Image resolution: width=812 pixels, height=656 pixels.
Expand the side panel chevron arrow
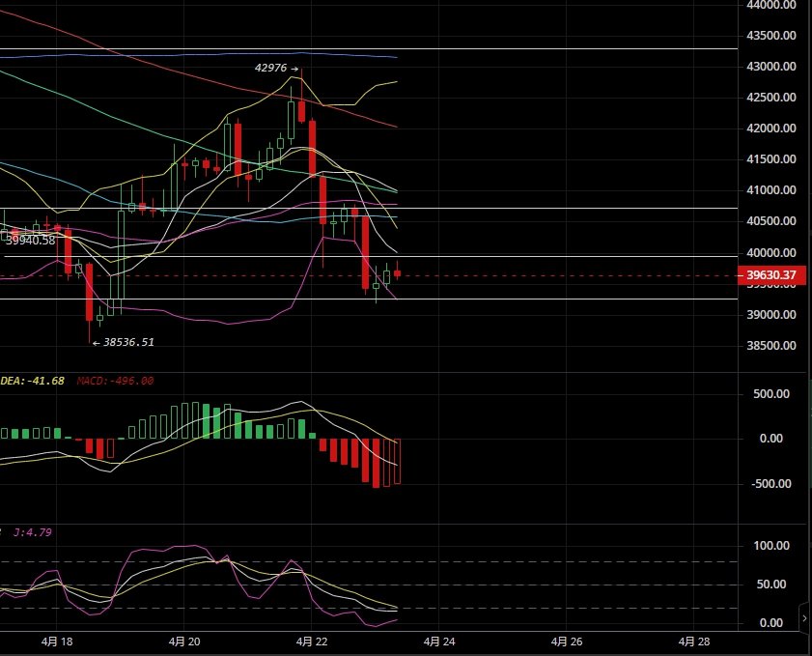click(x=804, y=618)
